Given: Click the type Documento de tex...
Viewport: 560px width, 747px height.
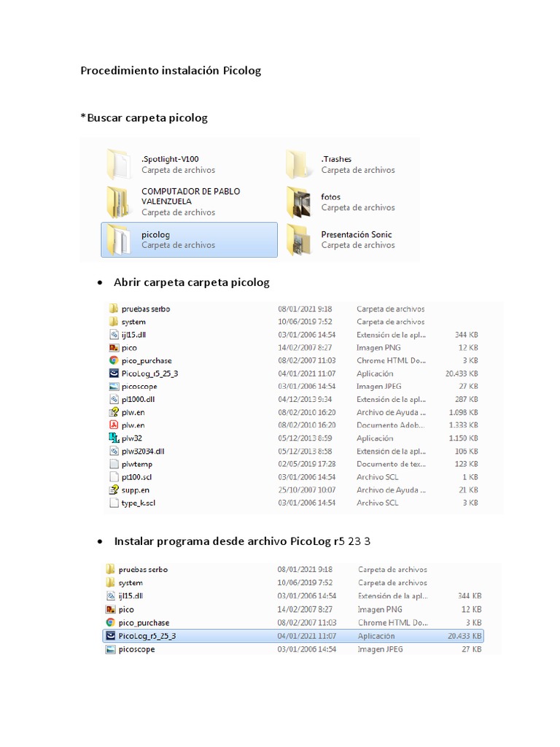Looking at the screenshot, I should [391, 464].
